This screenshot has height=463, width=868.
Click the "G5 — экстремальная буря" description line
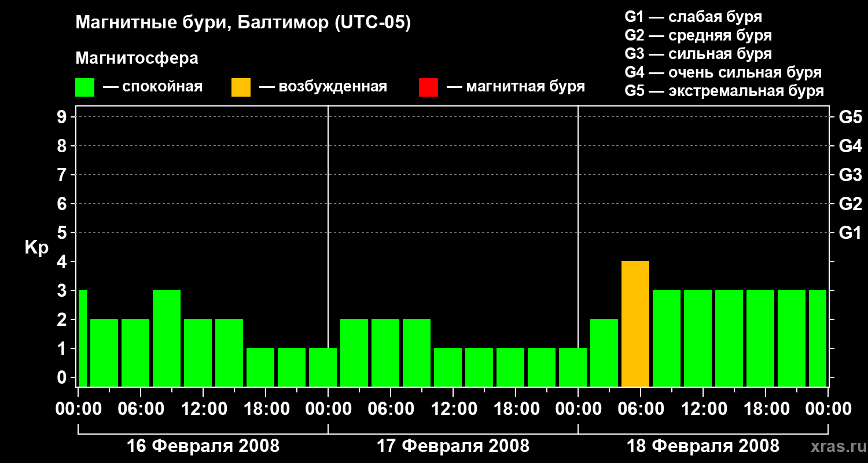(x=724, y=91)
